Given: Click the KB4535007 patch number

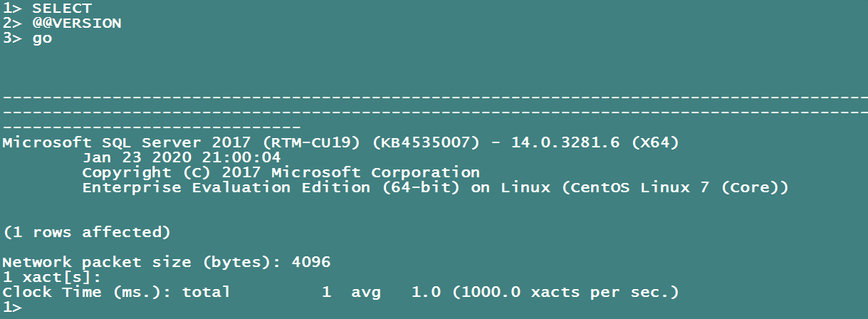Looking at the screenshot, I should coord(426,142).
